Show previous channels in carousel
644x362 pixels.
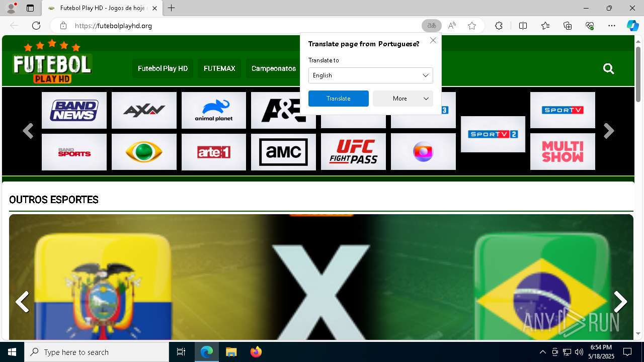pos(28,131)
